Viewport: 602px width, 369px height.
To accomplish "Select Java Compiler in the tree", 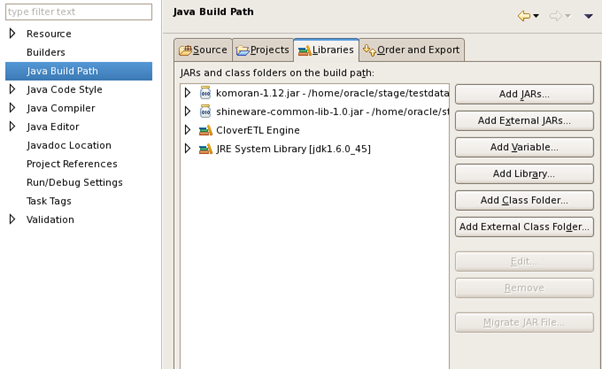I will (61, 108).
